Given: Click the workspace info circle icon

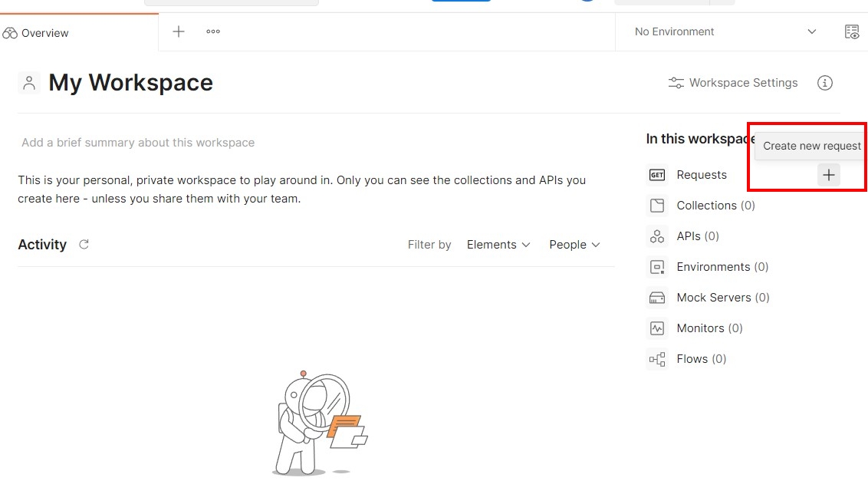Looking at the screenshot, I should 824,83.
